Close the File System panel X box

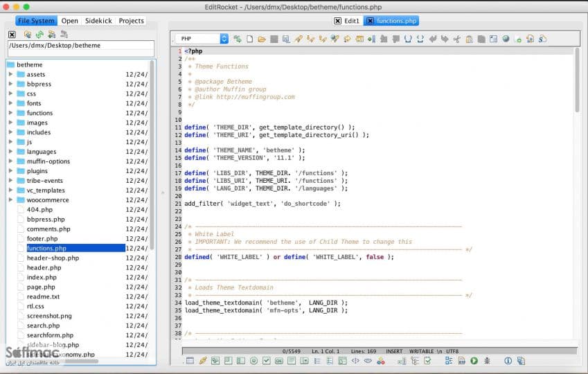coord(12,35)
